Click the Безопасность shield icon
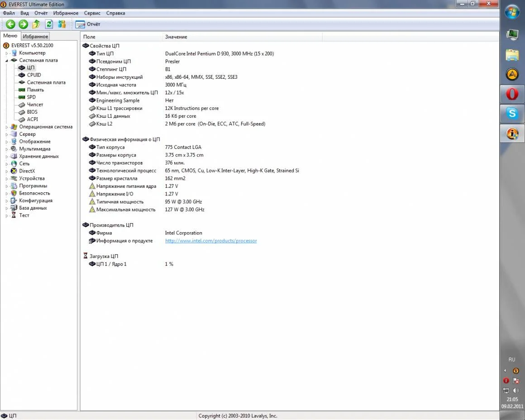The image size is (525, 420). [x=14, y=193]
